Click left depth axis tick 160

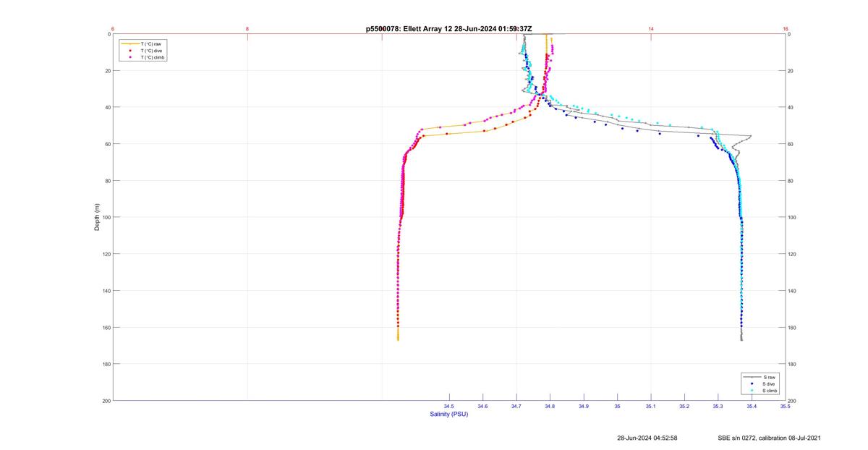[106, 327]
